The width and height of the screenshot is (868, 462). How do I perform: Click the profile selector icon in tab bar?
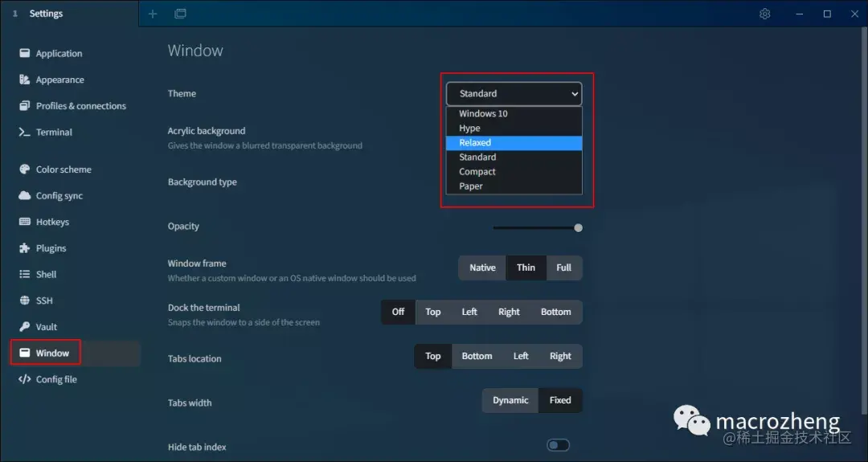[x=181, y=14]
